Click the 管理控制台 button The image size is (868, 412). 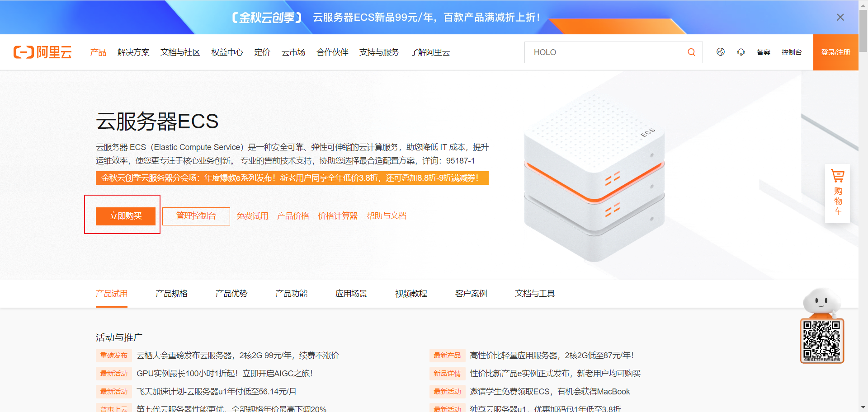coord(196,216)
